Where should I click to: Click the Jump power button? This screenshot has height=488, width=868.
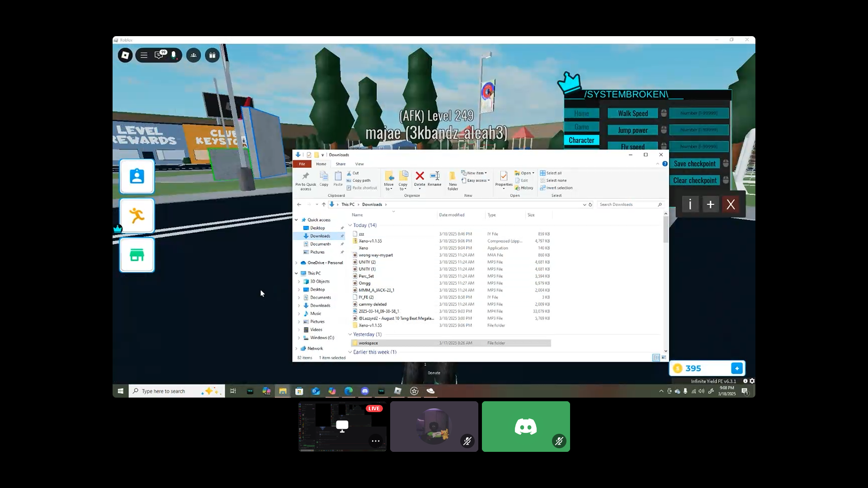pos(633,130)
